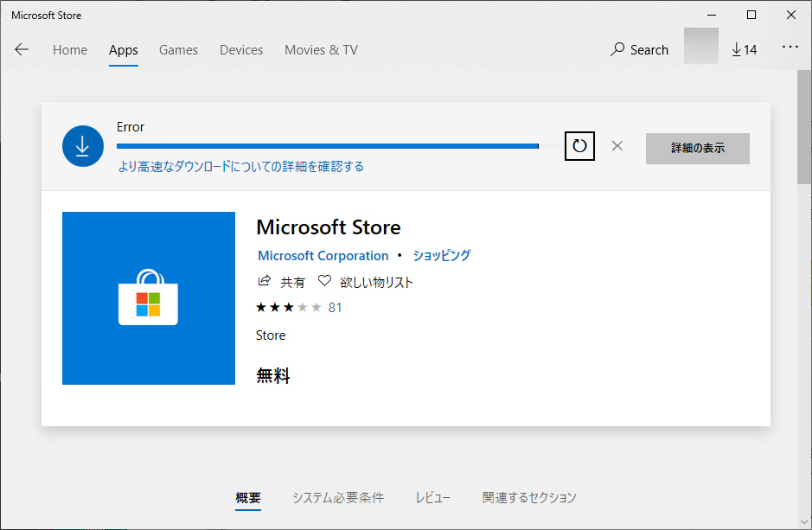Click the 無料 price label
Viewport: 812px width, 530px height.
pyautogui.click(x=273, y=375)
